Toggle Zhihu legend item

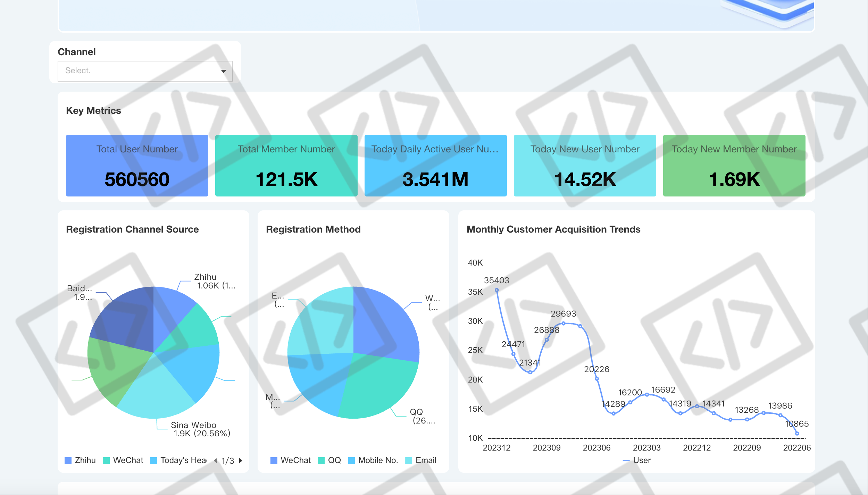pos(80,460)
